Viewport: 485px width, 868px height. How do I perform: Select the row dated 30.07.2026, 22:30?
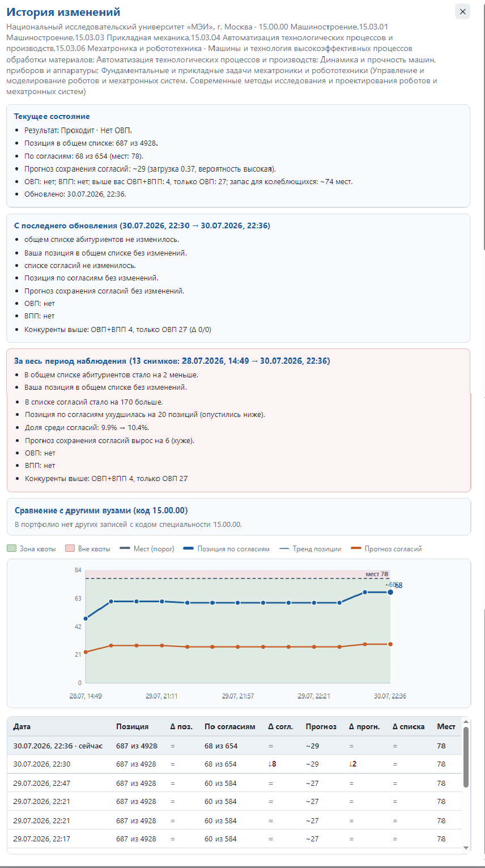[x=235, y=764]
